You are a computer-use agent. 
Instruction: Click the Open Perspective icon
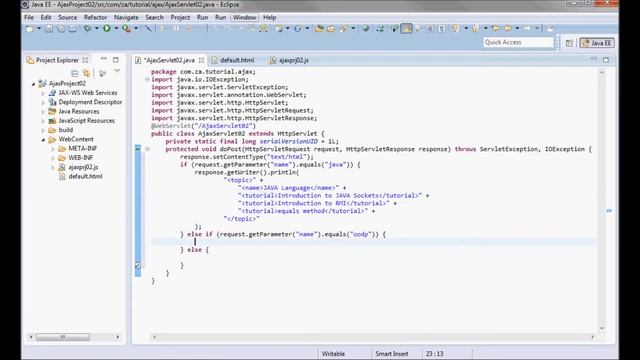[x=569, y=43]
